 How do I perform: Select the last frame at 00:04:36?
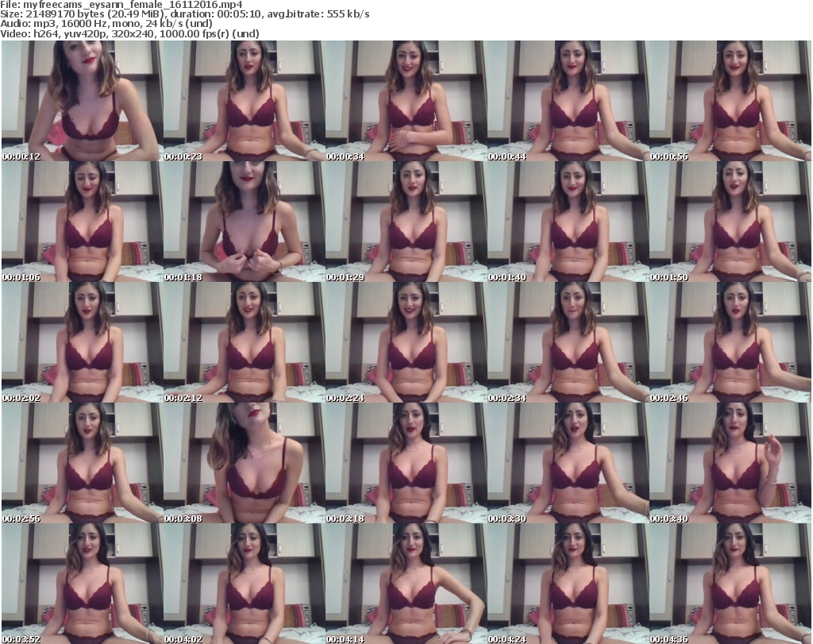[x=730, y=584]
